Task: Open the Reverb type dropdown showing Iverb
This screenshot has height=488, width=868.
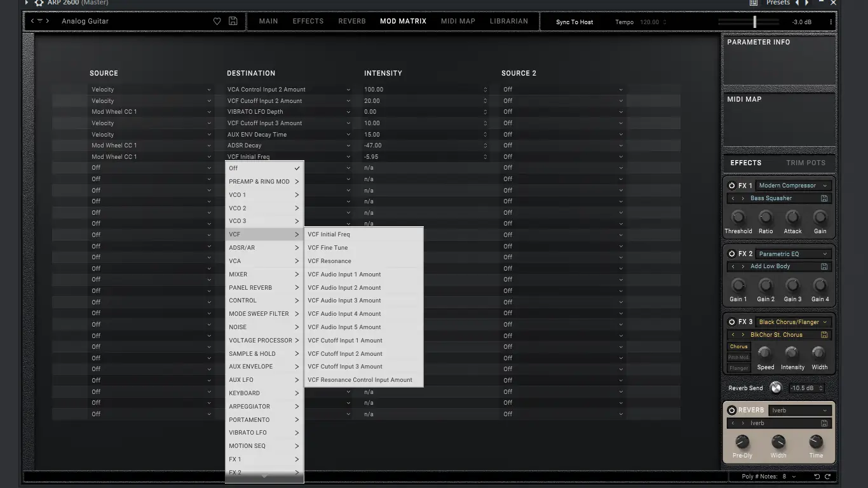Action: click(x=800, y=410)
